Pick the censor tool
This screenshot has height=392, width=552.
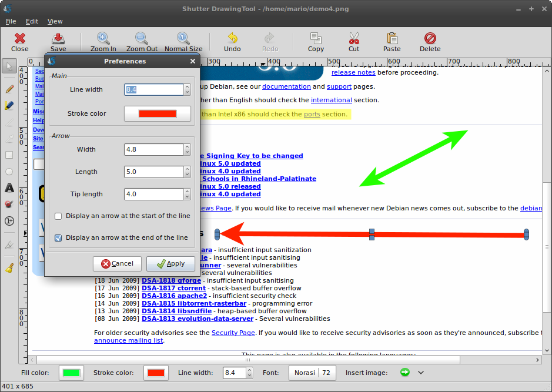(x=9, y=205)
